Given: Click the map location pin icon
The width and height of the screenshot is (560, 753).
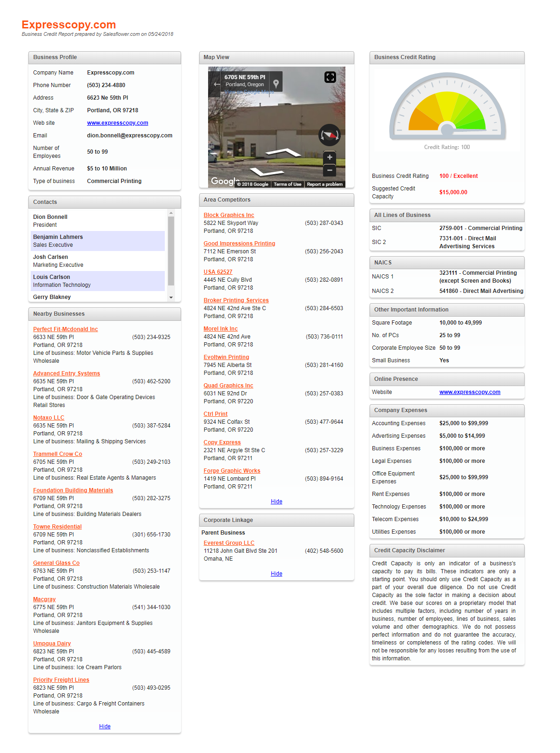Looking at the screenshot, I should coord(276,84).
